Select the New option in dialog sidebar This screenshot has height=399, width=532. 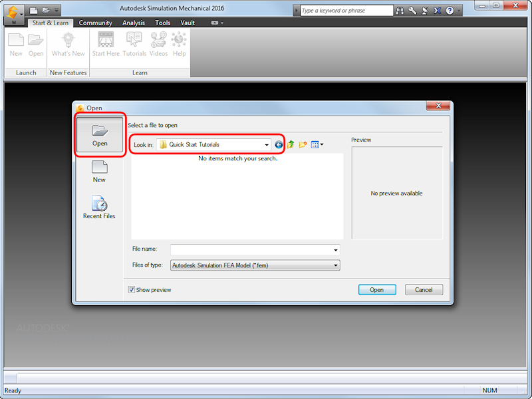pos(99,172)
